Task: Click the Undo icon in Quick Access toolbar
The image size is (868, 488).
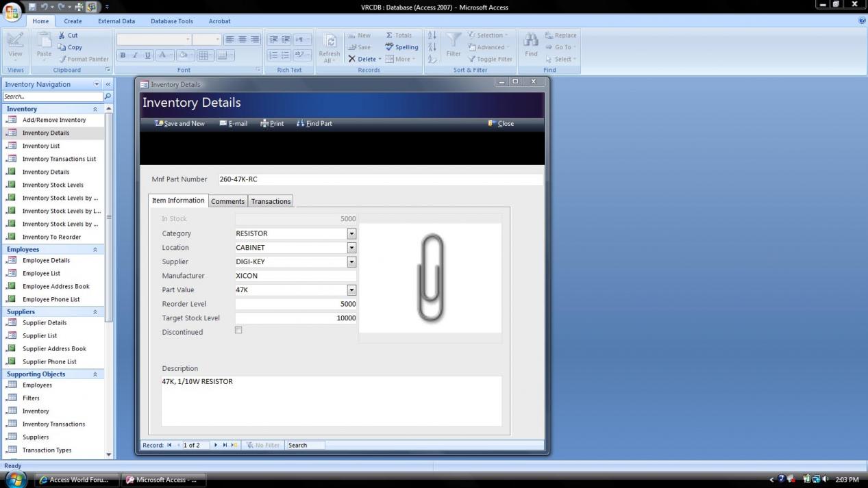Action: tap(44, 7)
